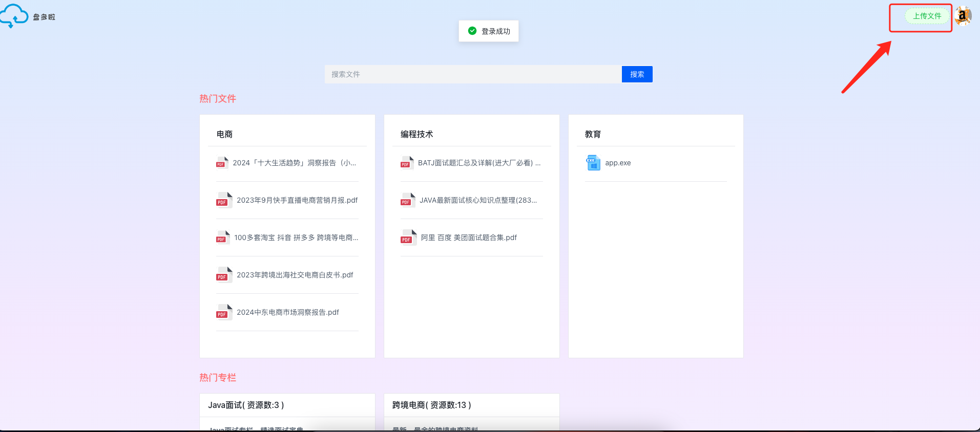The width and height of the screenshot is (980, 432).
Task: Open 2024中东电商市场洞察报告.pdf
Action: point(288,312)
